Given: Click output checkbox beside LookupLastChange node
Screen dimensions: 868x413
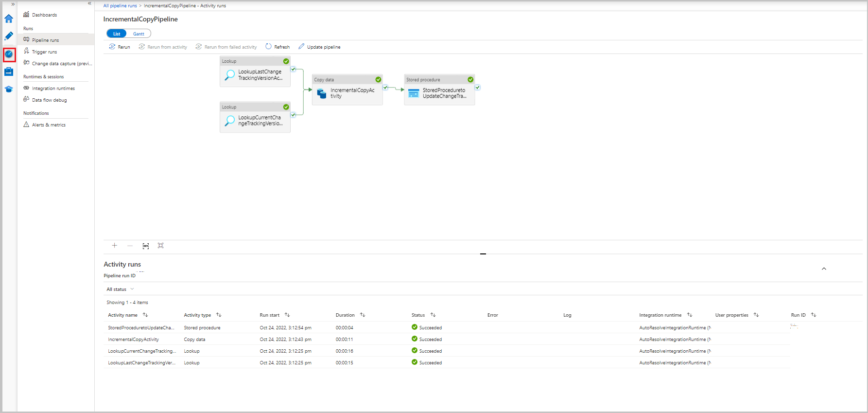Looking at the screenshot, I should tap(293, 69).
